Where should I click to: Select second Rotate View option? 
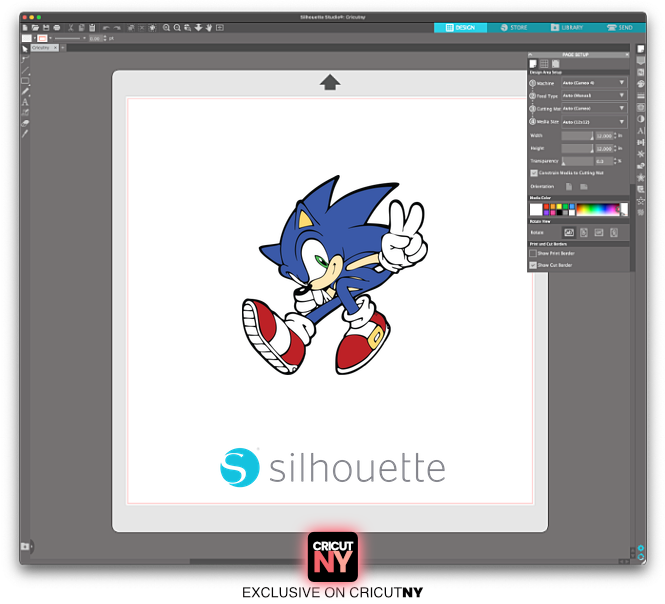tap(584, 232)
